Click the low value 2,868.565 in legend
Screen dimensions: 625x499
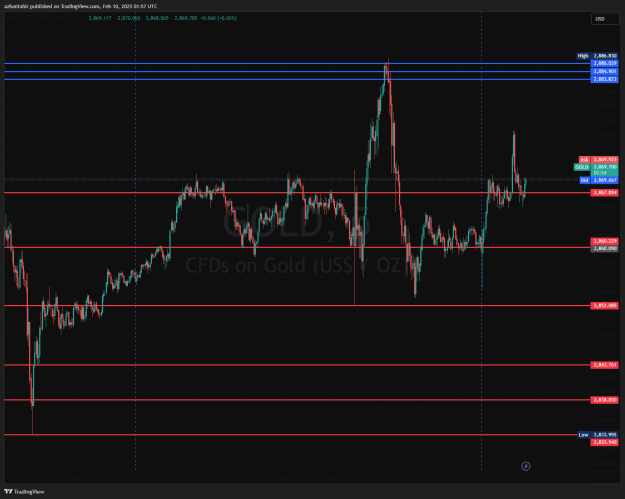coord(157,18)
